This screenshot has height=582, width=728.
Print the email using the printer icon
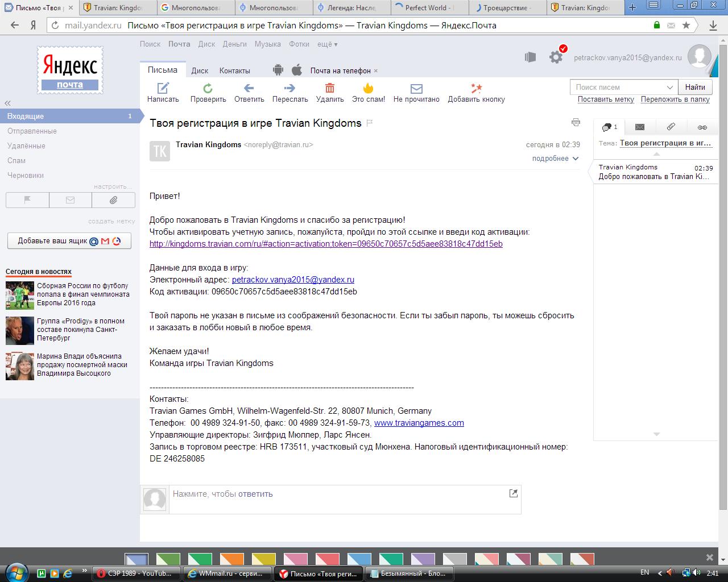pyautogui.click(x=576, y=122)
